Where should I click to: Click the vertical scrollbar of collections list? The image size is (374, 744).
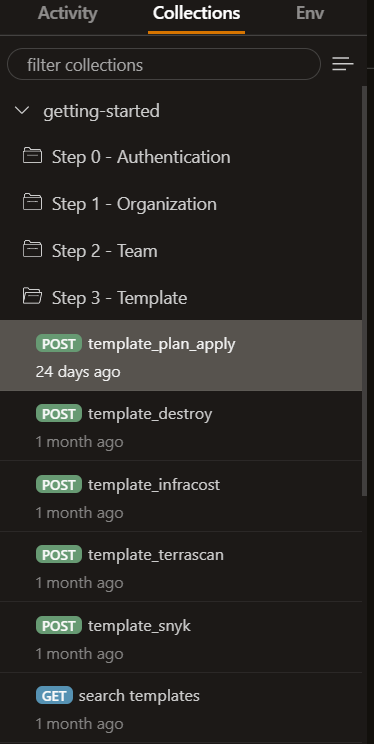point(365,290)
